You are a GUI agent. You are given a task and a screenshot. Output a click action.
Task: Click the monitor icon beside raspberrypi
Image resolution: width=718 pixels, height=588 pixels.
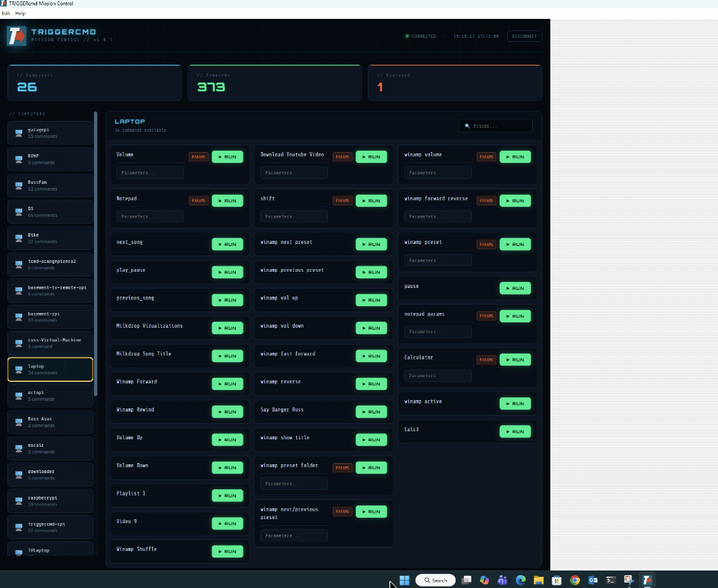[x=19, y=501]
